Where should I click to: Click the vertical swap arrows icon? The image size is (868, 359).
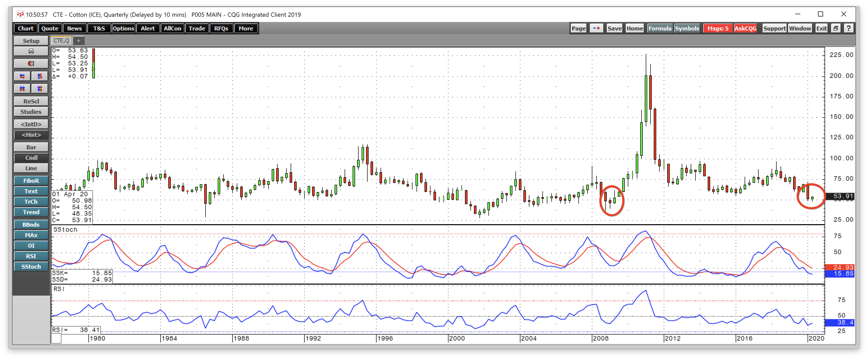point(39,76)
